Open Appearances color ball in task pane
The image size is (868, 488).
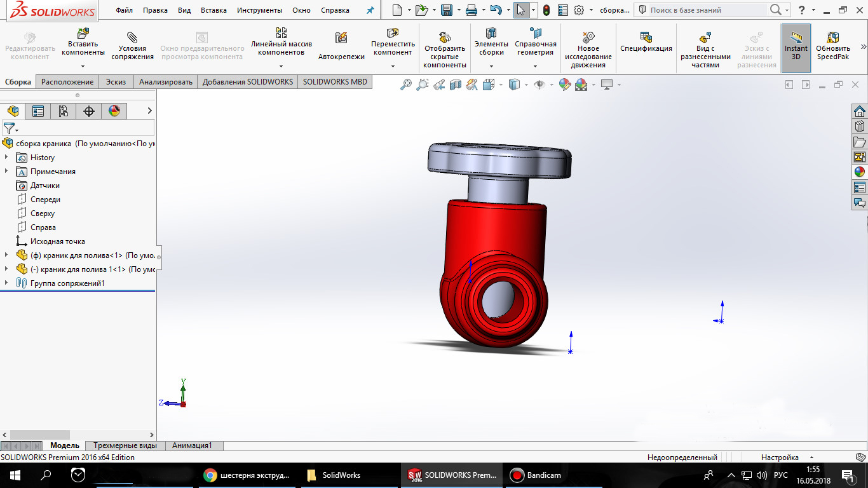click(860, 172)
